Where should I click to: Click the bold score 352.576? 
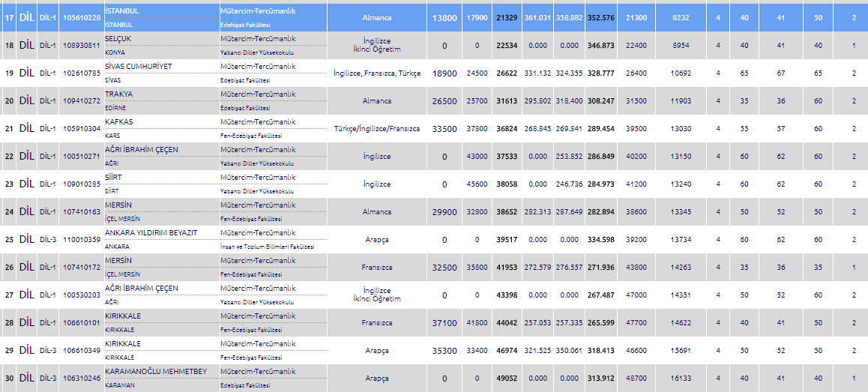click(x=600, y=18)
